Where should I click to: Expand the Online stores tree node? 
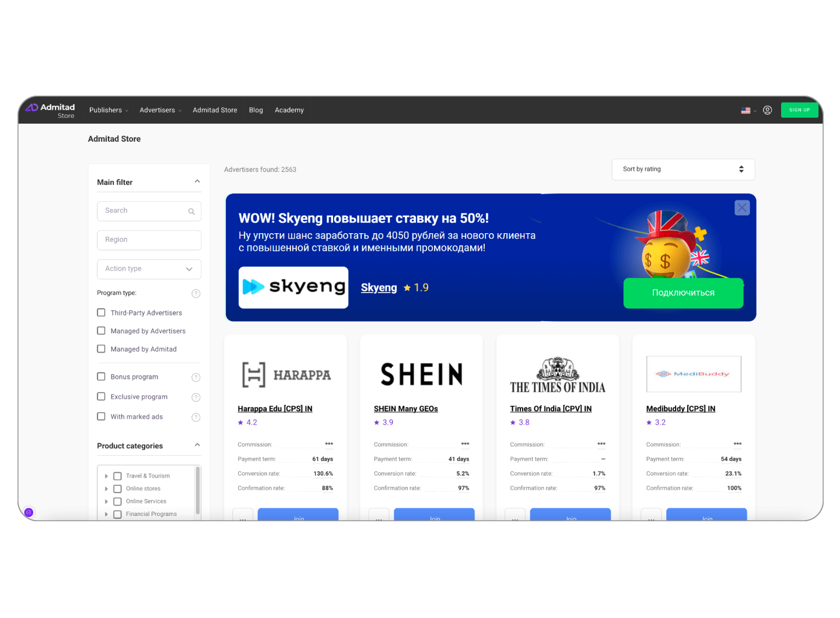[x=106, y=489]
